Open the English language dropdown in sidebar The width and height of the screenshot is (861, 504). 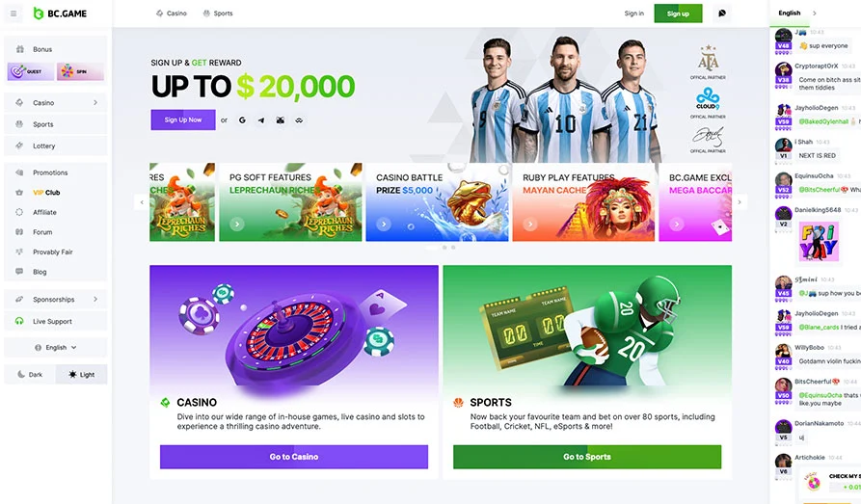[55, 348]
